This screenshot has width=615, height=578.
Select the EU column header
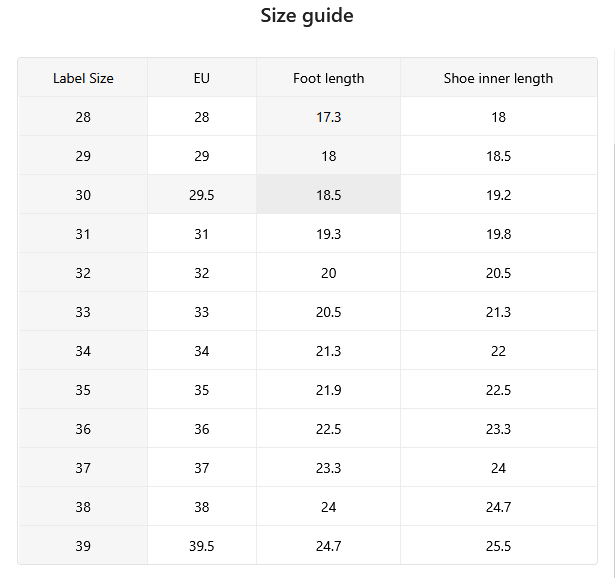click(202, 78)
